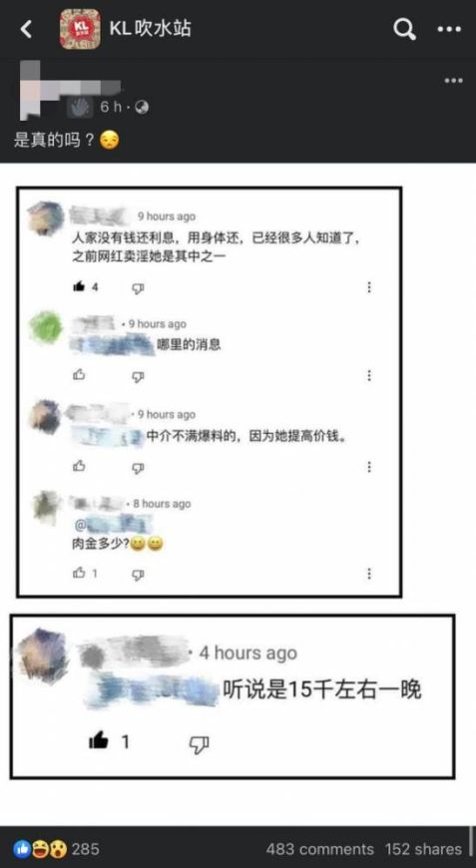Like the 哪里的消息 comment

coord(79,375)
